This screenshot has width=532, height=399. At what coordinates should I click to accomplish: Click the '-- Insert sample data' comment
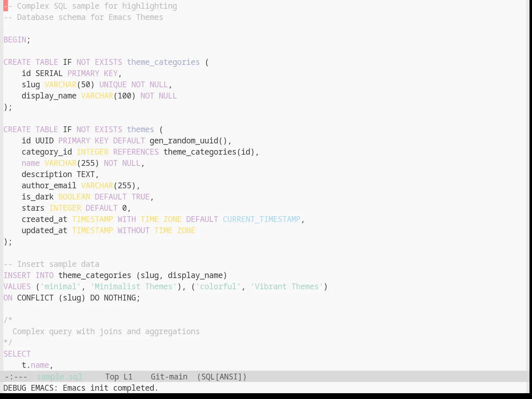click(51, 264)
